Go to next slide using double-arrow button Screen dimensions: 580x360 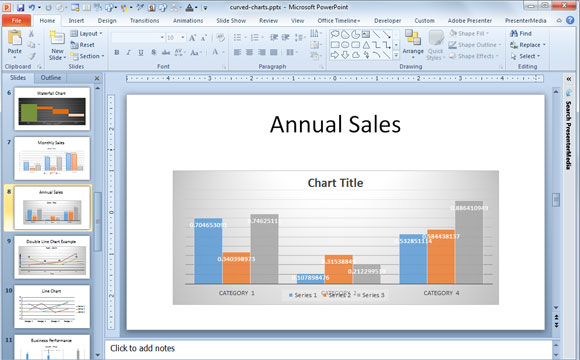(556, 325)
